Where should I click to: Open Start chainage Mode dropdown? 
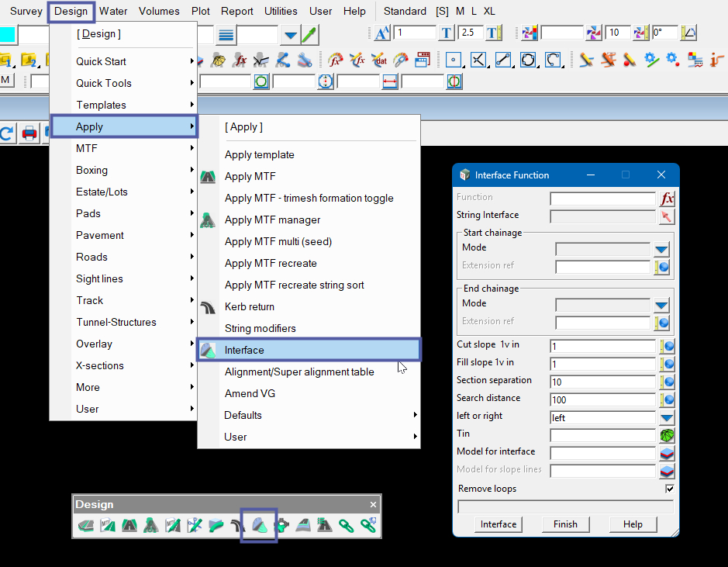[x=661, y=249]
